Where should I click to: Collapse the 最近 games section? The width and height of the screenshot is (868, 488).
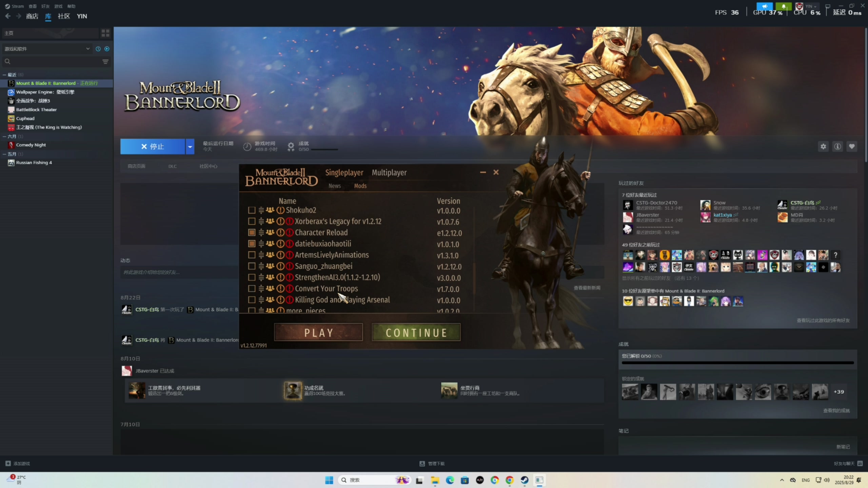pos(4,75)
